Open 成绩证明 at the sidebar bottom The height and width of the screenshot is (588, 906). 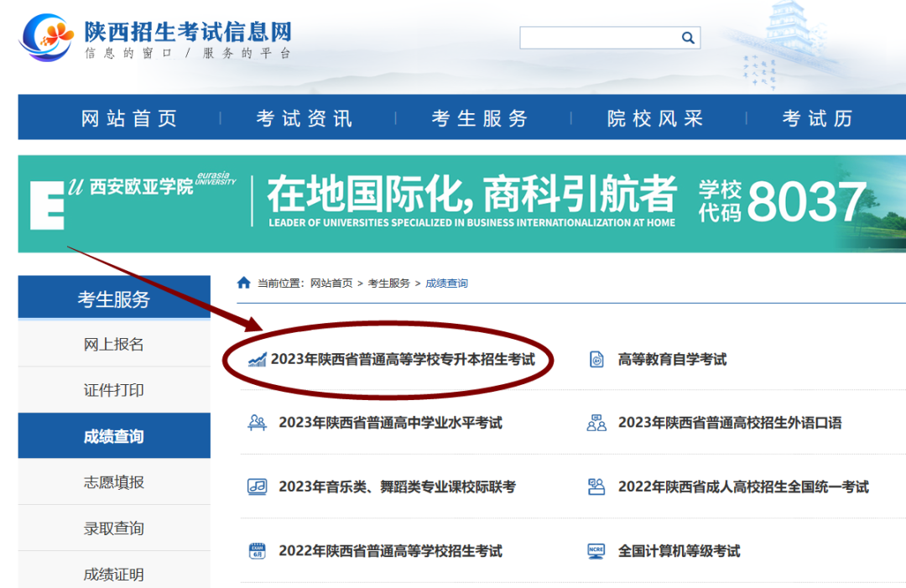point(113,573)
